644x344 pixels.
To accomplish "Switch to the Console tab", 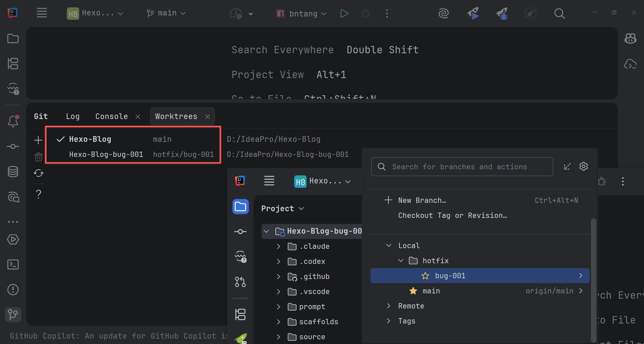I will (x=112, y=116).
